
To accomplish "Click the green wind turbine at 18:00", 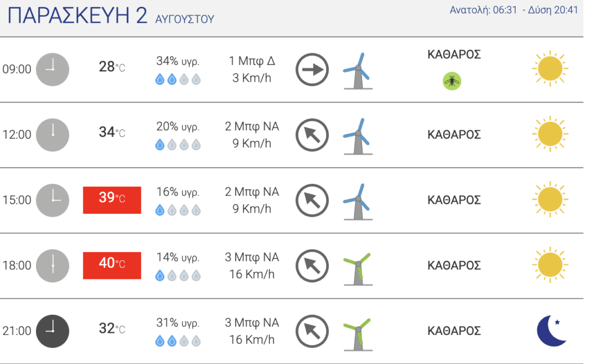I will click(357, 268).
